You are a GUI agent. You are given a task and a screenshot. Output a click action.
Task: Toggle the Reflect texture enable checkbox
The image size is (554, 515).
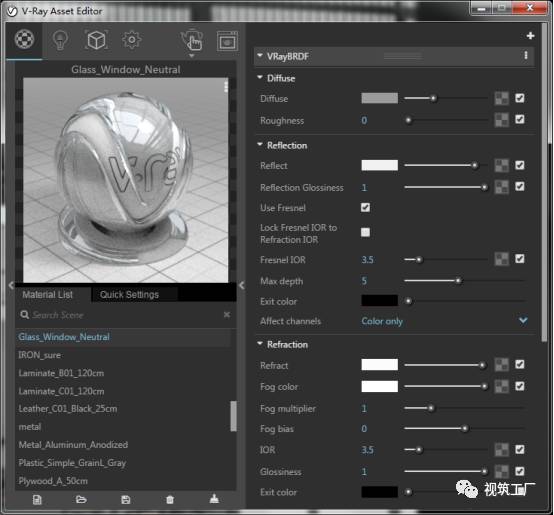(x=520, y=165)
